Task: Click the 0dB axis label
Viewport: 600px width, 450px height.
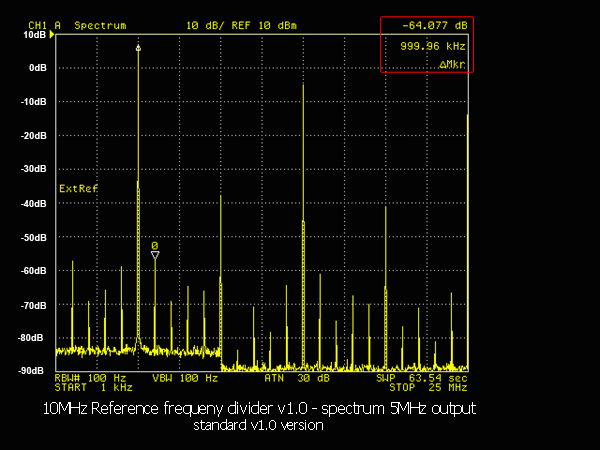Action: click(x=38, y=68)
